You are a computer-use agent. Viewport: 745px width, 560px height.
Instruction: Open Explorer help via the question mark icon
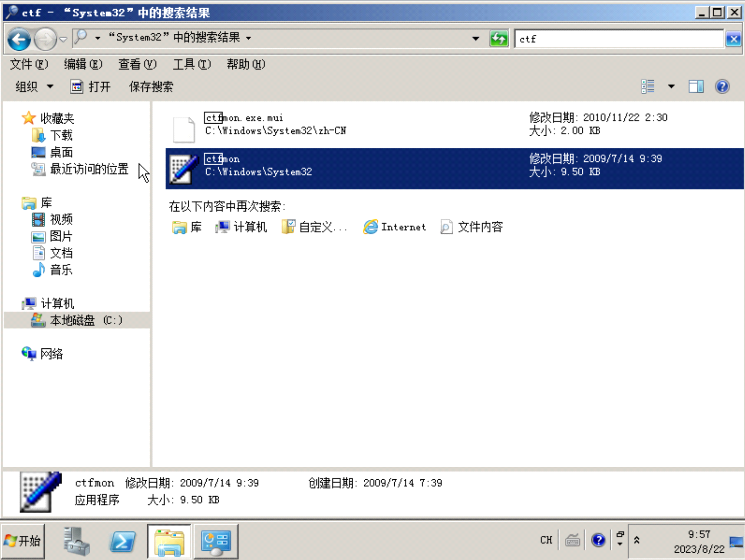pos(722,86)
